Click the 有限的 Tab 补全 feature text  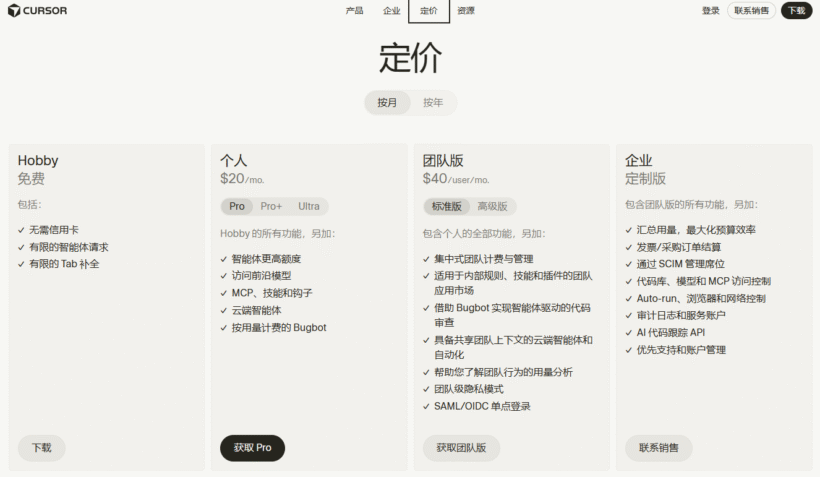point(64,264)
